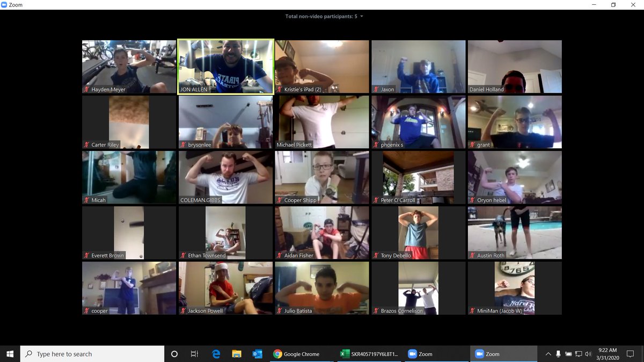Click the muted mic icon beside Micah
644x362 pixels.
point(86,200)
